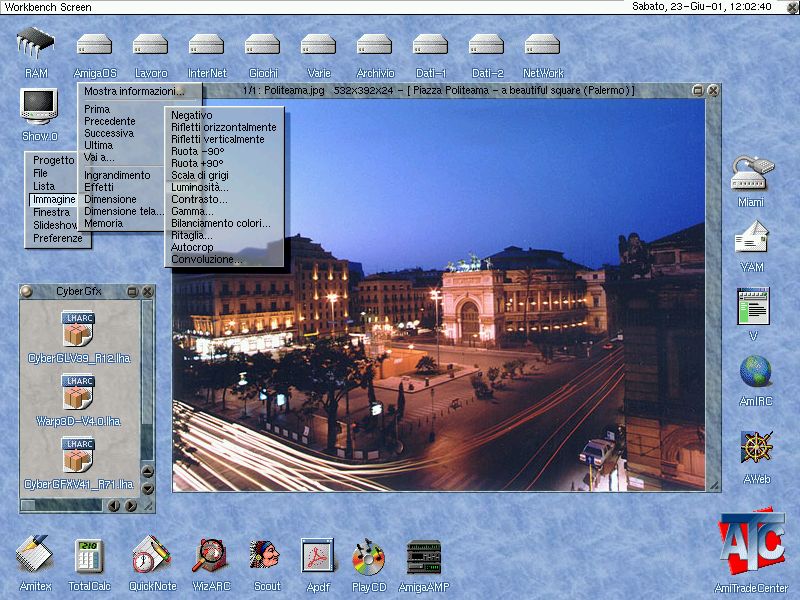Open the AmIRC globe icon
The width and height of the screenshot is (800, 600).
(755, 372)
